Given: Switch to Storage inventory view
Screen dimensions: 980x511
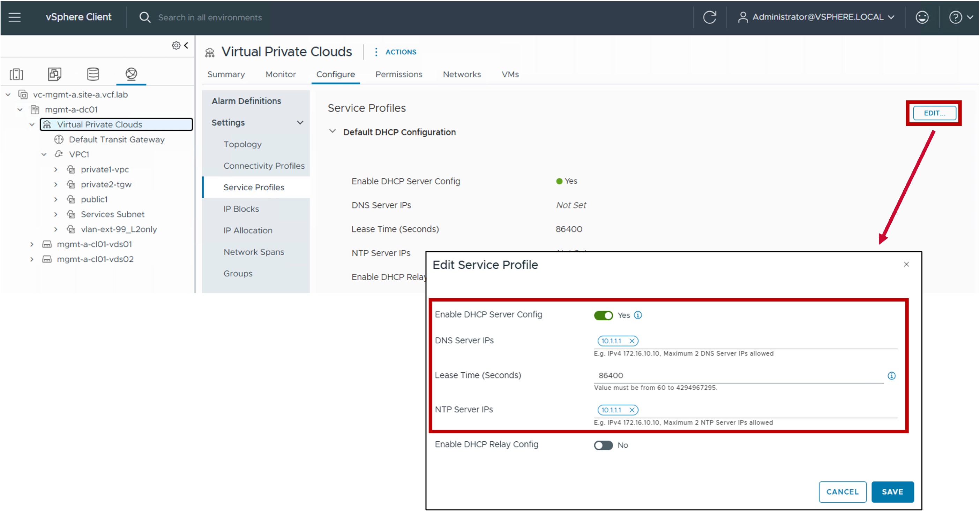Looking at the screenshot, I should pos(93,74).
